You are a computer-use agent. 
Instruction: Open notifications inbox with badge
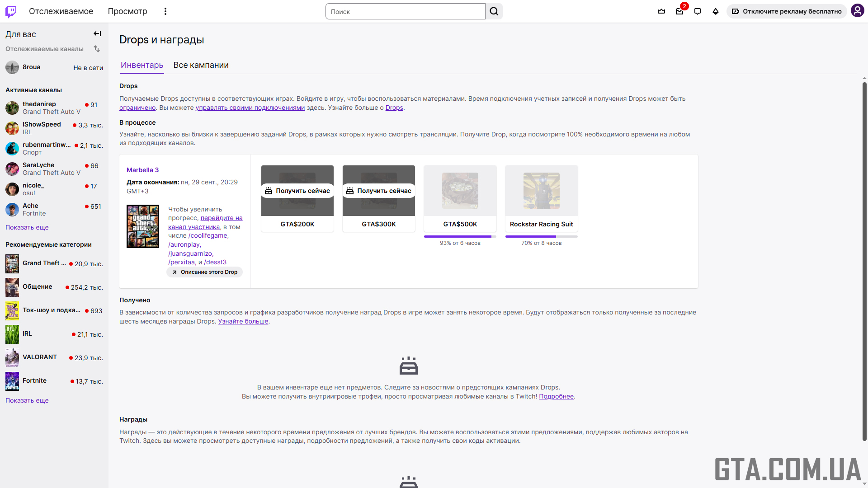[679, 11]
